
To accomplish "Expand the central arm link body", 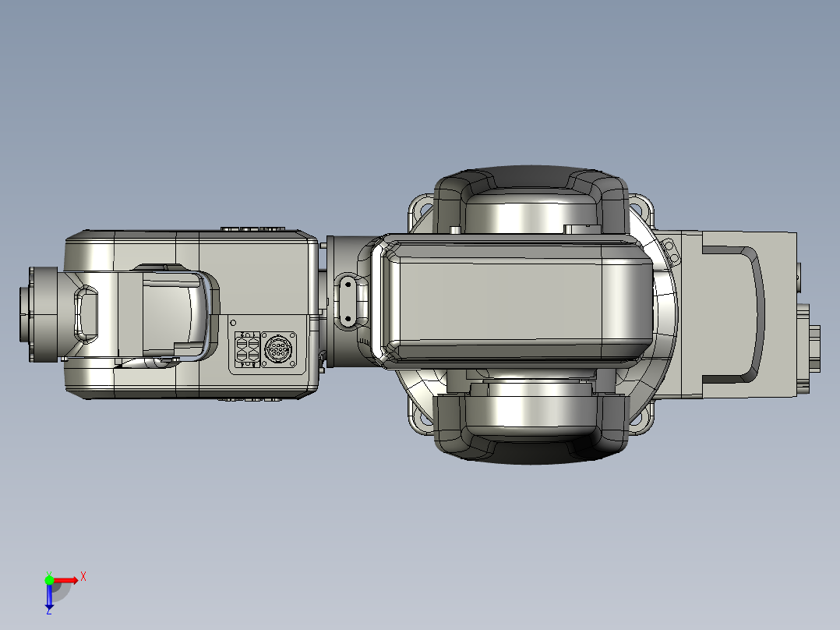I will (514, 304).
